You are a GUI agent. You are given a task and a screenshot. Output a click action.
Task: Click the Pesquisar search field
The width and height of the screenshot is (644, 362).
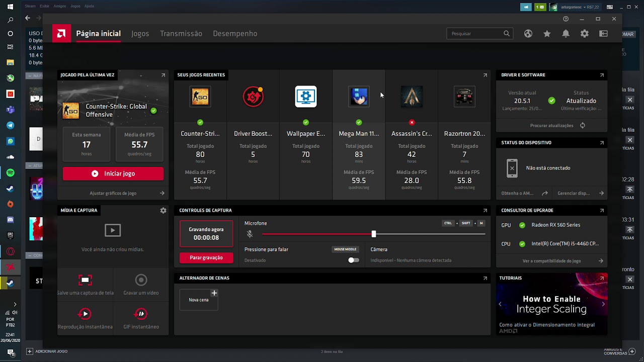coord(479,34)
